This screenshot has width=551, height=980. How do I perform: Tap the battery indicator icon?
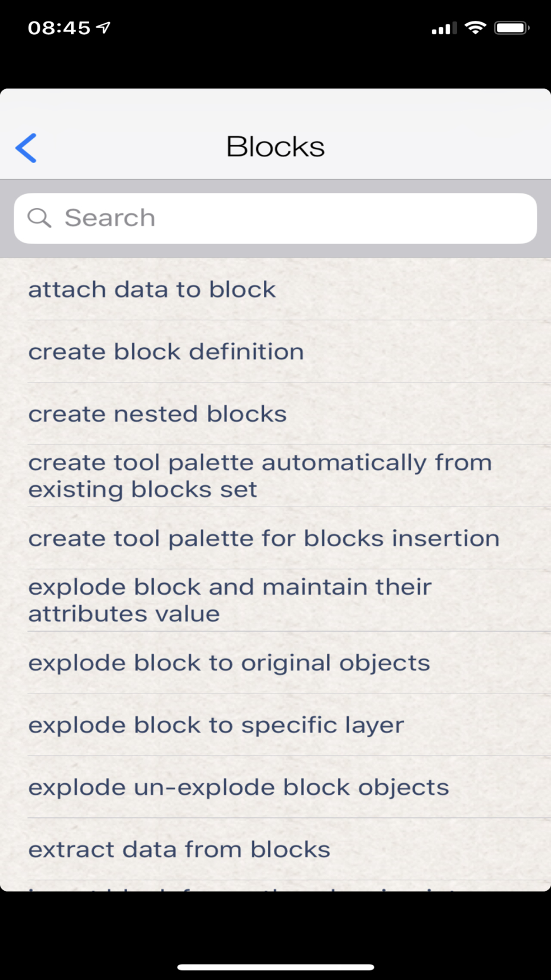(512, 28)
